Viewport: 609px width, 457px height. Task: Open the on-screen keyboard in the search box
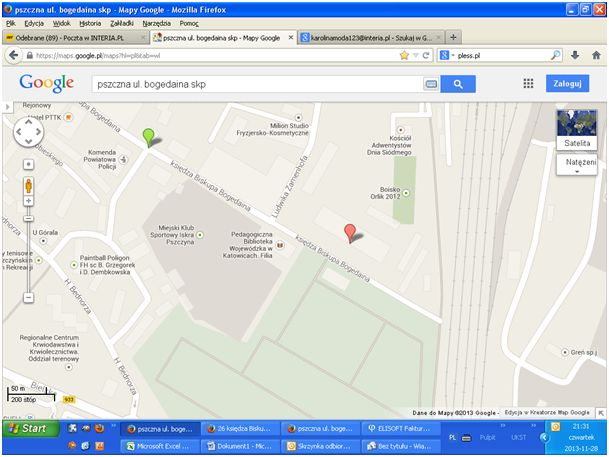pyautogui.click(x=431, y=84)
